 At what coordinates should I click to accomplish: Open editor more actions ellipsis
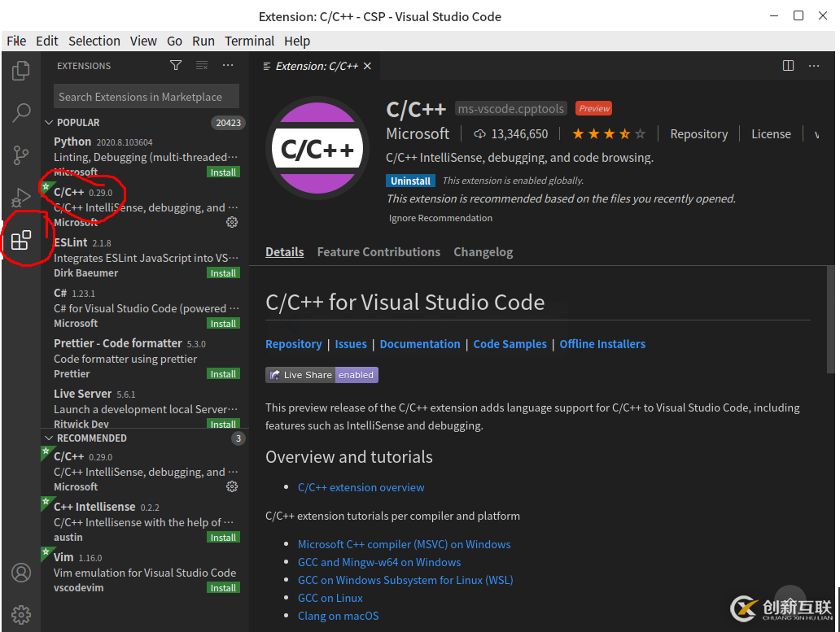[x=814, y=66]
